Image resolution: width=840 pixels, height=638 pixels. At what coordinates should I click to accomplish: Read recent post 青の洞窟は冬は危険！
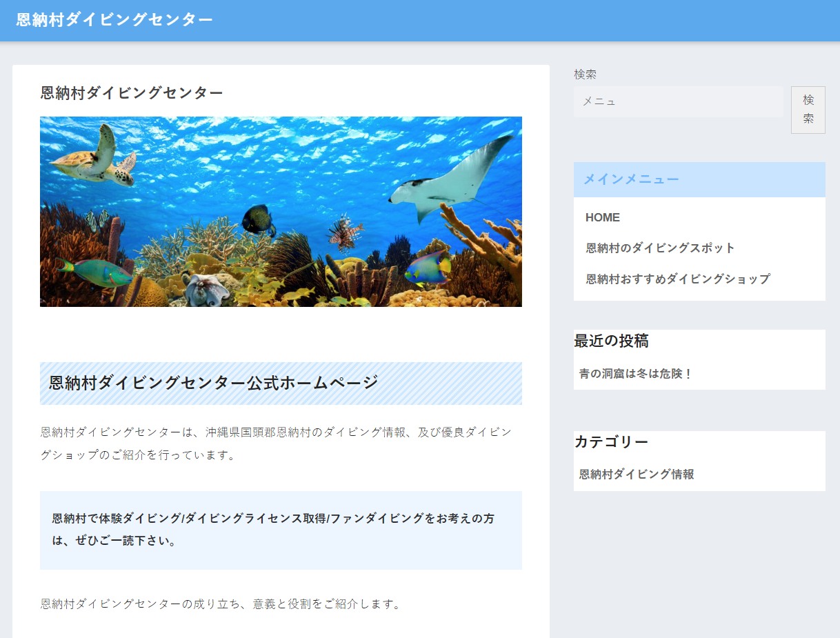[635, 374]
